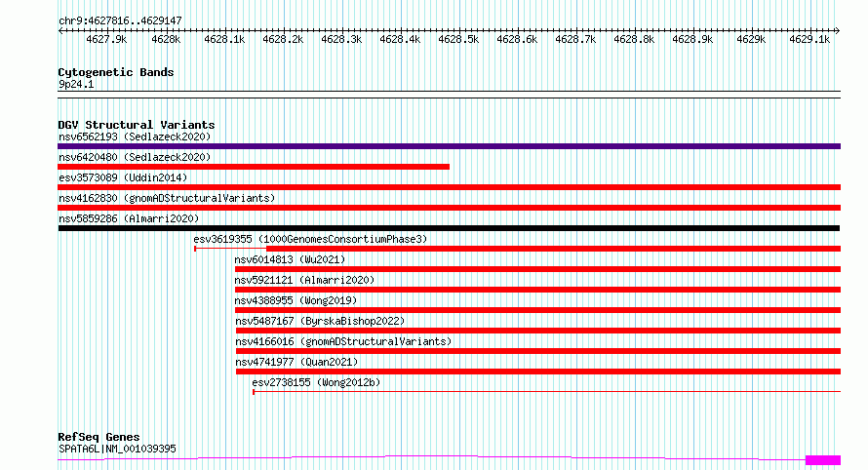Click the 4628k ruler tick label
Screen dimensions: 868x470
(166, 40)
